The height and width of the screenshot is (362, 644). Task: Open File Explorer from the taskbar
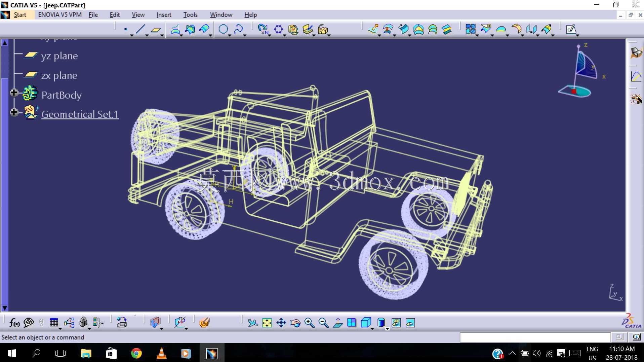(x=86, y=353)
